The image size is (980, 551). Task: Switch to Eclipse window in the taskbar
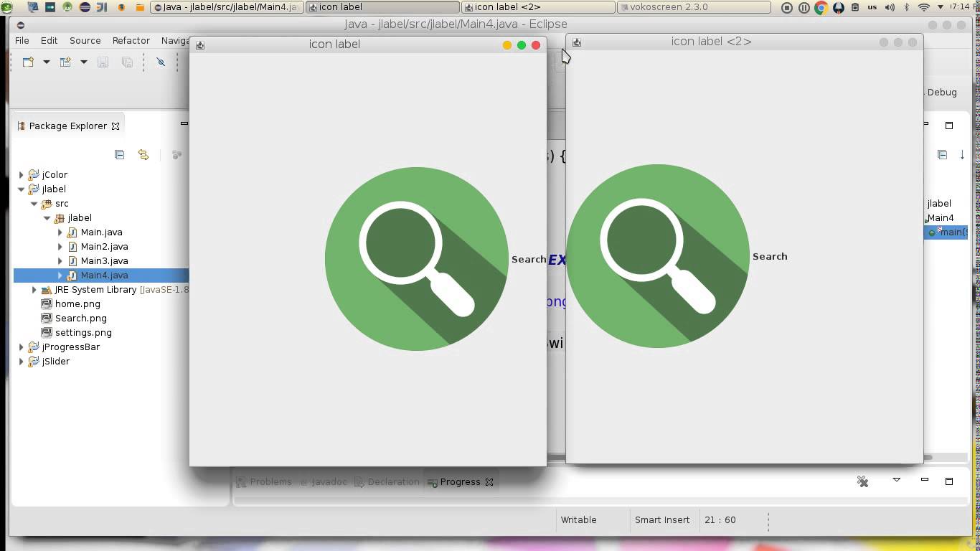[227, 7]
